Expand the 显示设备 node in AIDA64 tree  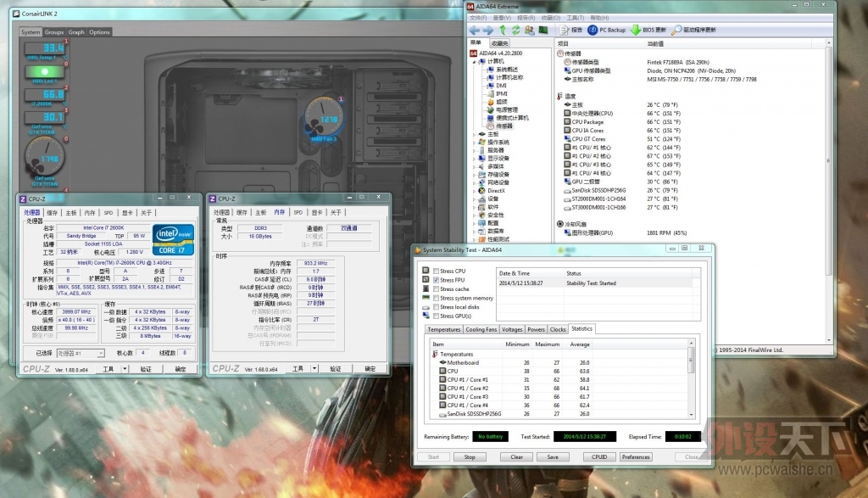tap(475, 159)
